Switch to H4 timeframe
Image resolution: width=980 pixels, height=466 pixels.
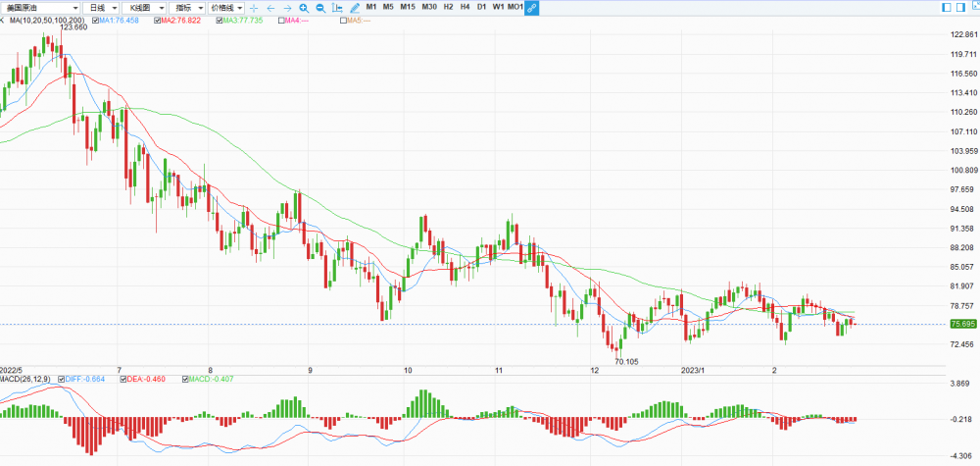465,7
